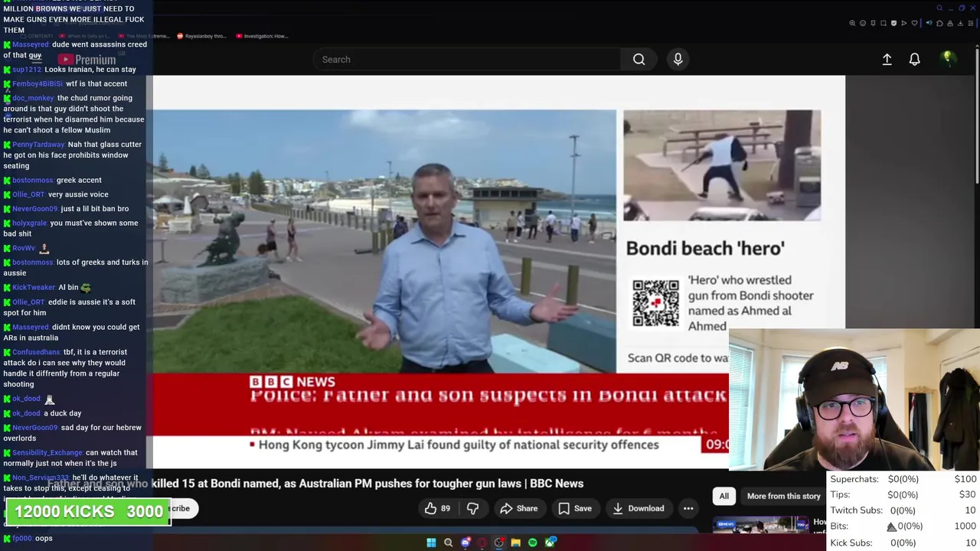Image resolution: width=980 pixels, height=551 pixels.
Task: Open bookmark 'Investigation: How...'
Action: (262, 36)
